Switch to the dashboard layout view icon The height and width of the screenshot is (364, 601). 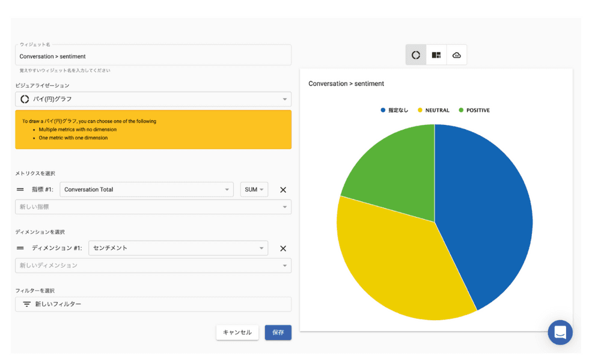click(436, 55)
